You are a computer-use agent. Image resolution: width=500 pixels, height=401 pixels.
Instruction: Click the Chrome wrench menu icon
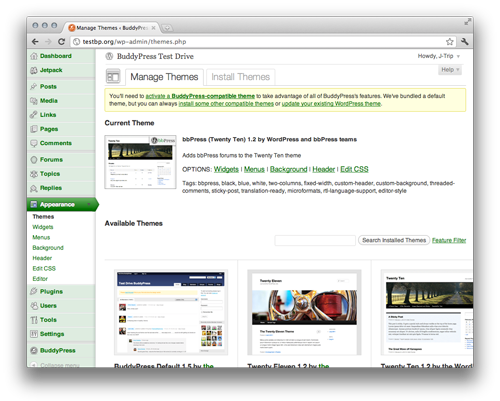465,41
